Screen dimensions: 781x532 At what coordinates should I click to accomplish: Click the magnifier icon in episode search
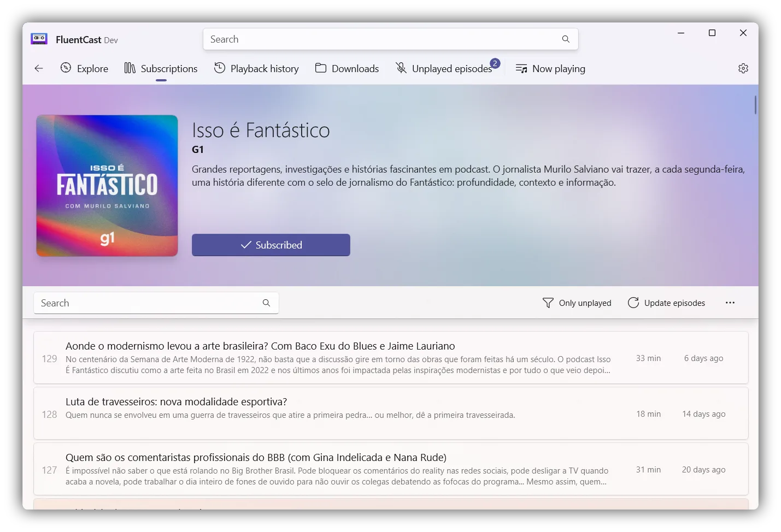point(266,303)
